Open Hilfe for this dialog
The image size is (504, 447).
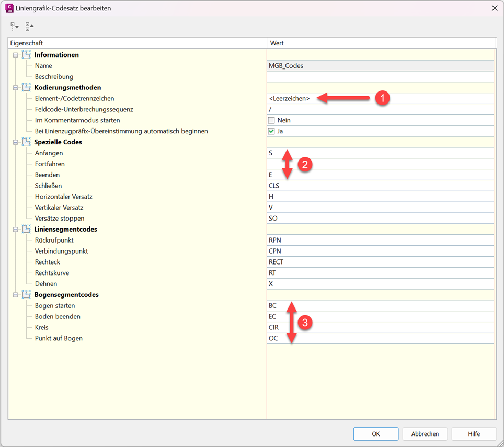pos(474,433)
